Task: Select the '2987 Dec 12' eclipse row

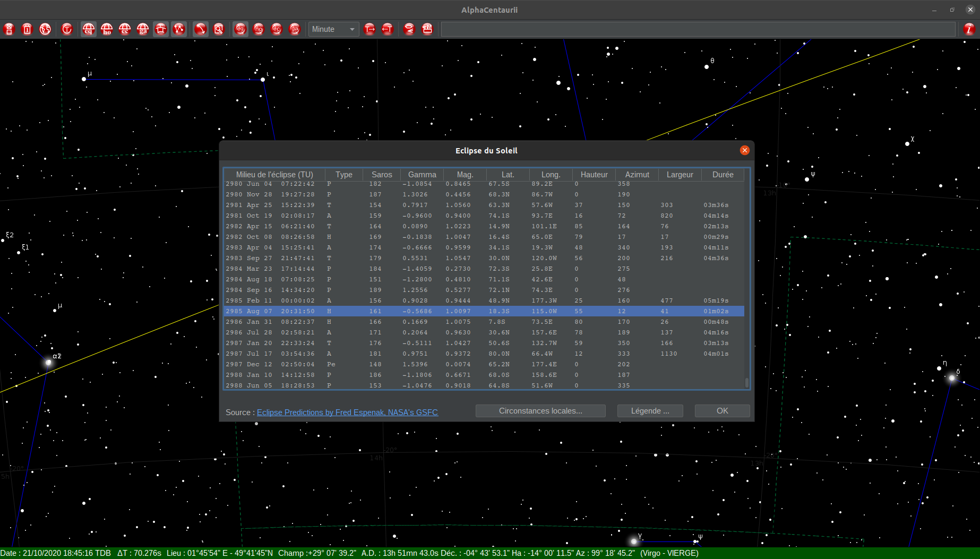Action: coord(484,364)
